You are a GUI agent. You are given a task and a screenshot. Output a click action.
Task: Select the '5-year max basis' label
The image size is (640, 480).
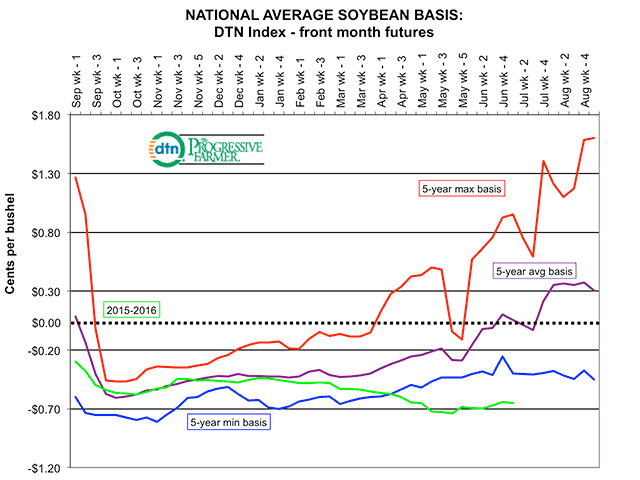(x=462, y=189)
